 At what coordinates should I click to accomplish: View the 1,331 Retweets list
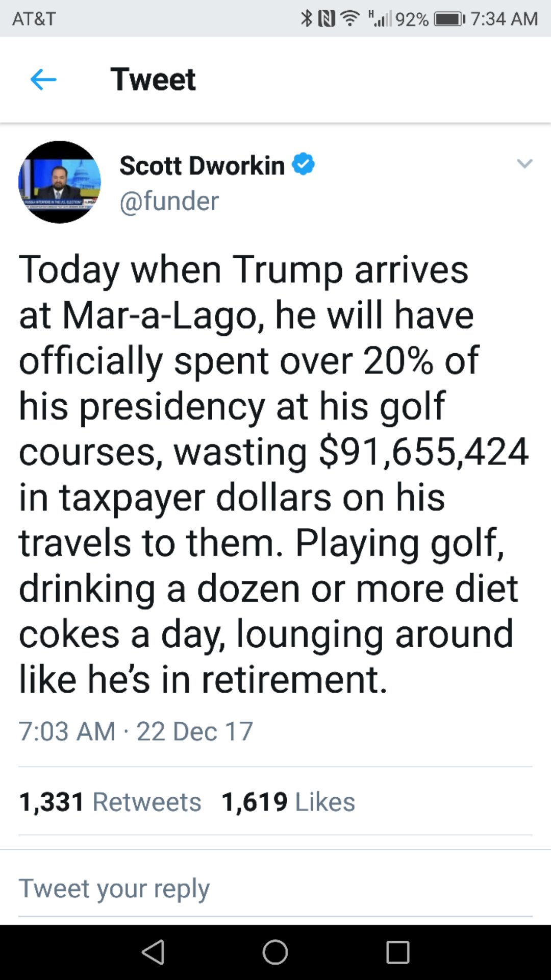point(110,801)
